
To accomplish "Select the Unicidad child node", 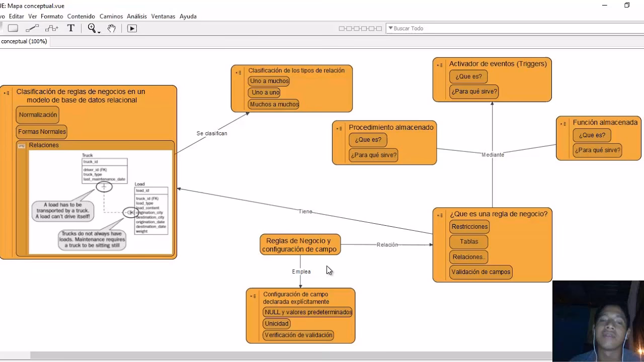I will [277, 324].
